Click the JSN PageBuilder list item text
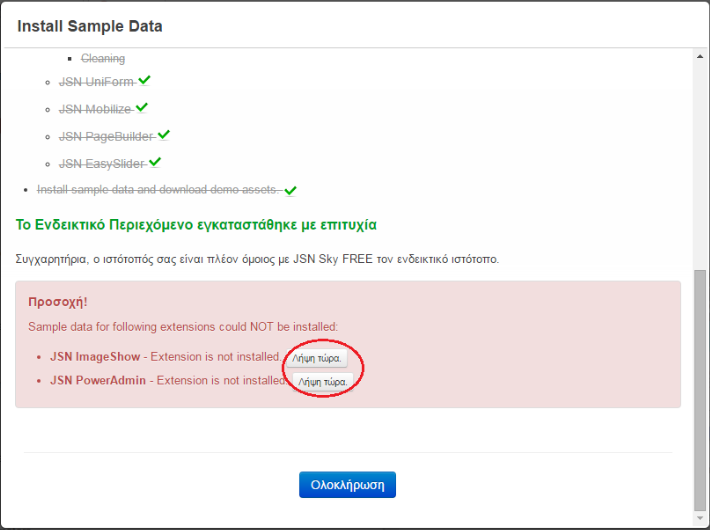 tap(106, 136)
